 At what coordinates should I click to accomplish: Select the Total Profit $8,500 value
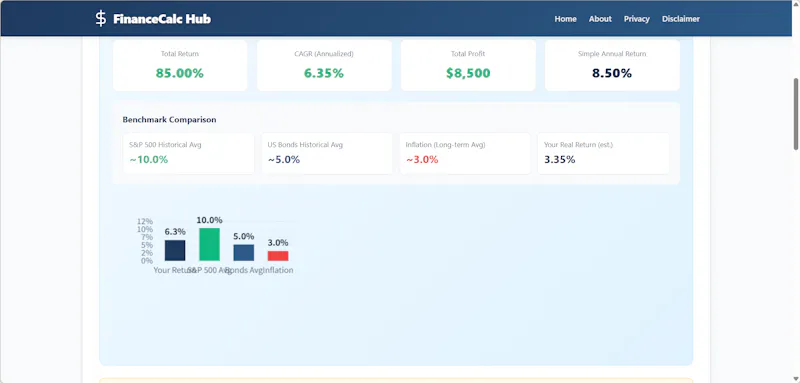[x=468, y=73]
